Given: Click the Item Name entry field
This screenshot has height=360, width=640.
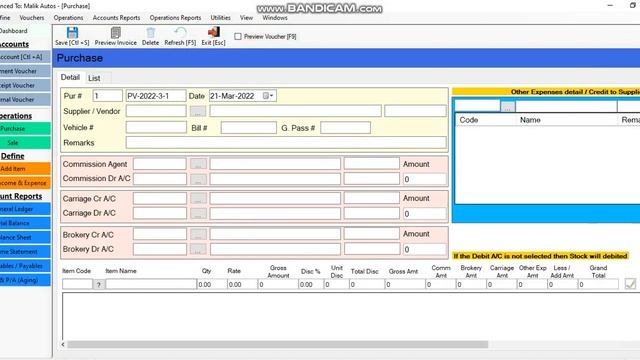Looking at the screenshot, I should click(151, 284).
